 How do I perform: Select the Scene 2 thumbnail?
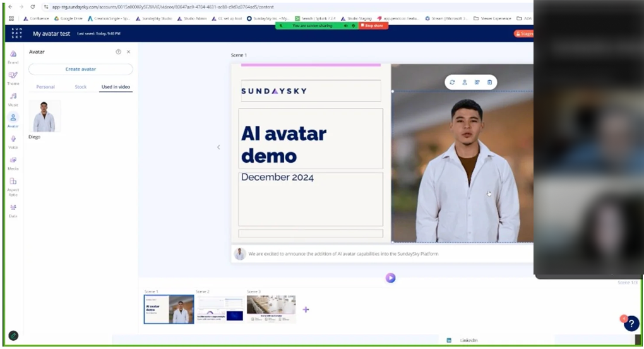point(220,309)
